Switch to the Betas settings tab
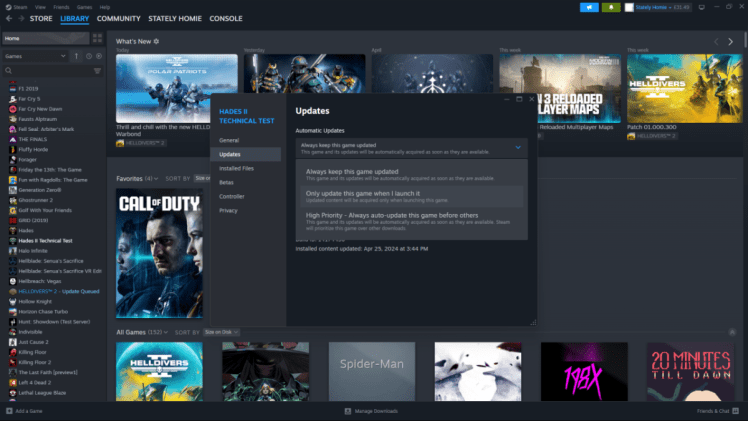This screenshot has height=421, width=748. coord(227,182)
